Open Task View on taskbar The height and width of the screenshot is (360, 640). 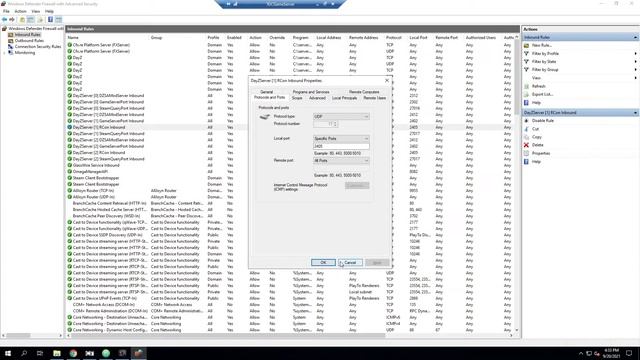click(x=40, y=353)
